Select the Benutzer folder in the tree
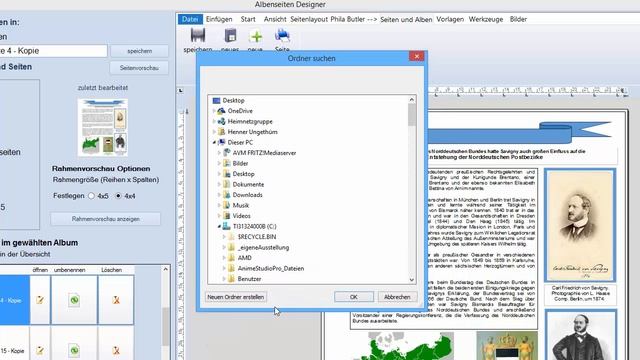Screen dimensions: 640x360 [249, 279]
